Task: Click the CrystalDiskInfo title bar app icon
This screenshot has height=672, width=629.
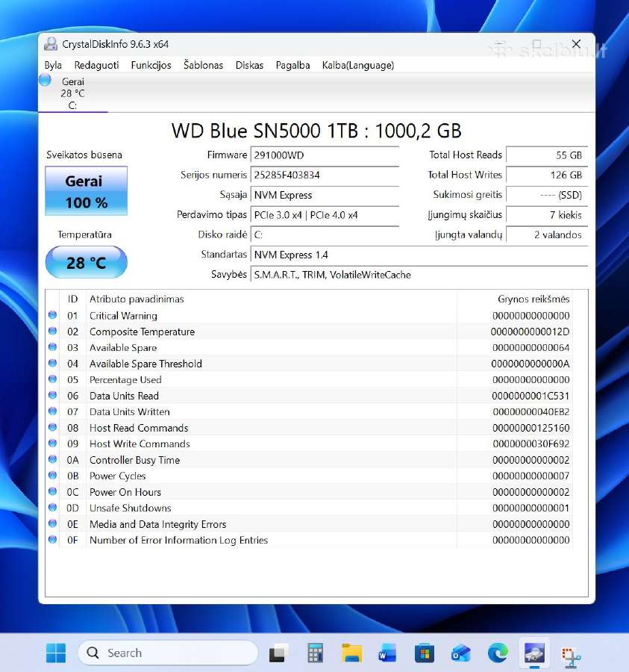Action: (x=51, y=44)
